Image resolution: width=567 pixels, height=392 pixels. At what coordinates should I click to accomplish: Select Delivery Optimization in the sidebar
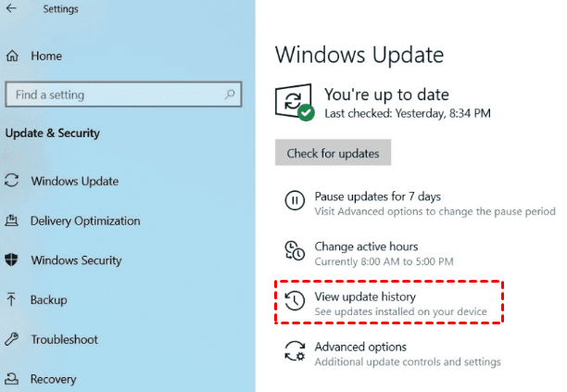point(85,221)
